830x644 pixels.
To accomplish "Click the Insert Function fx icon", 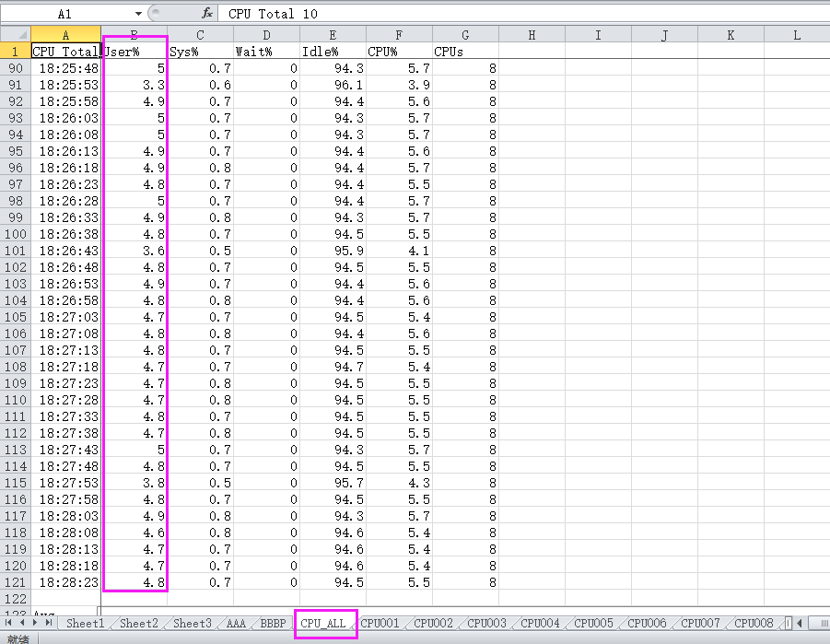I will tap(207, 13).
